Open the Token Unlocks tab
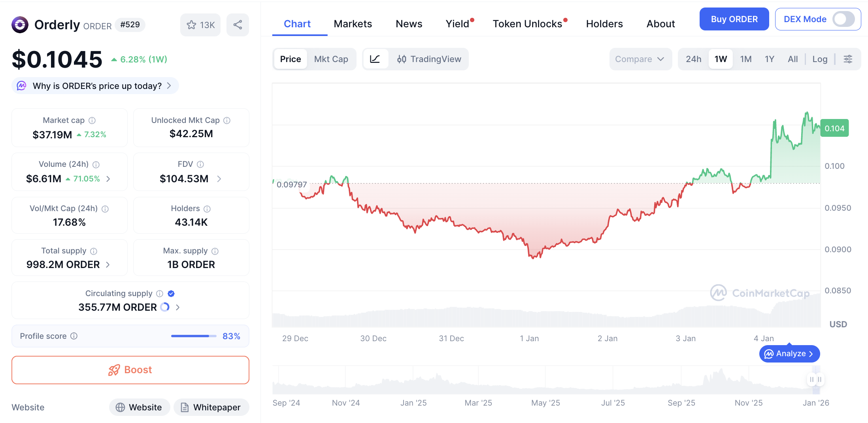868x423 pixels. [x=527, y=24]
